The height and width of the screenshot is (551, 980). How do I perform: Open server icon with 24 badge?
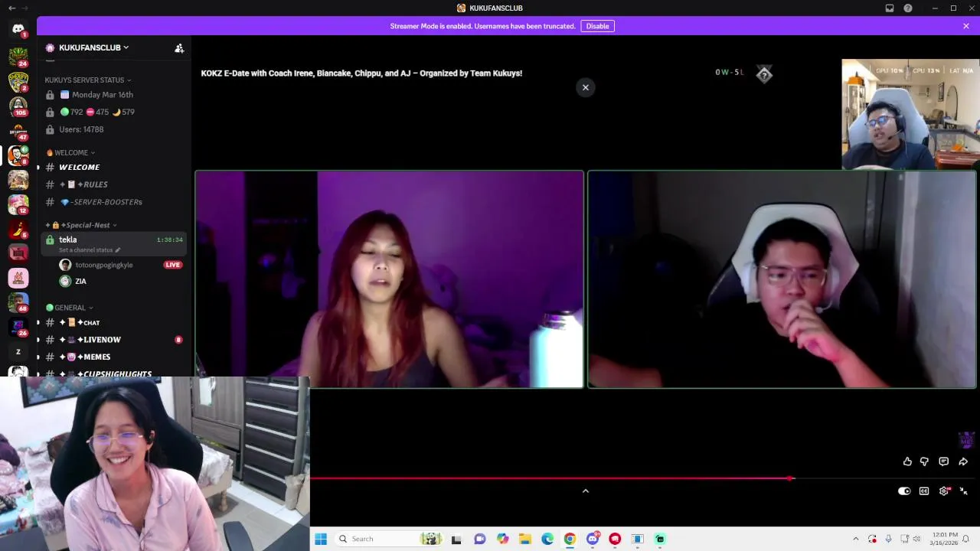tap(18, 57)
